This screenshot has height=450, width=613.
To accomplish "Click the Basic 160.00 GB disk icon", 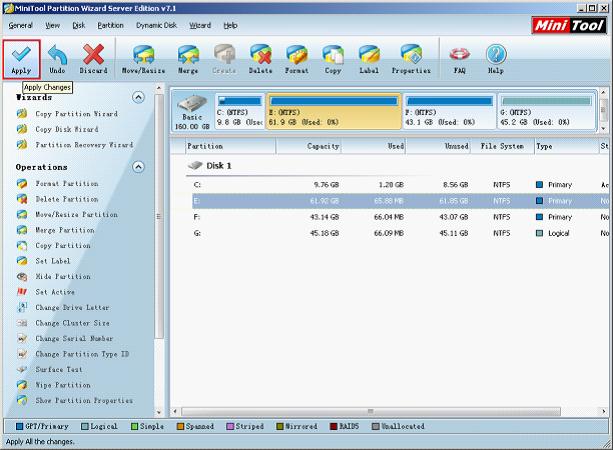I will point(192,104).
